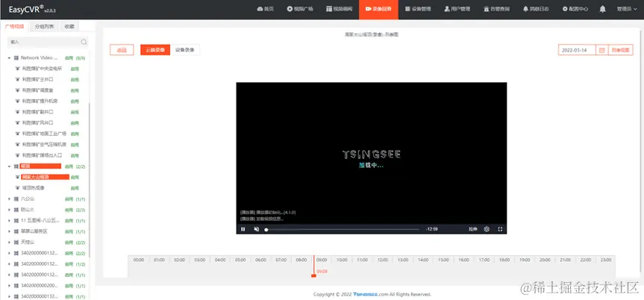
Task: Open 用户管理 in the top navigation
Action: point(457,9)
